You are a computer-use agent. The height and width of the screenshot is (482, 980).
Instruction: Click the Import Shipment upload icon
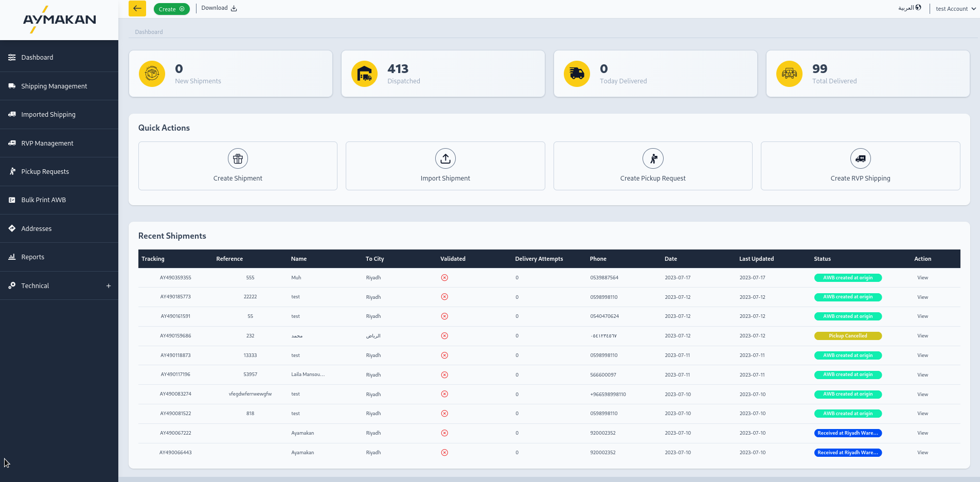coord(445,159)
